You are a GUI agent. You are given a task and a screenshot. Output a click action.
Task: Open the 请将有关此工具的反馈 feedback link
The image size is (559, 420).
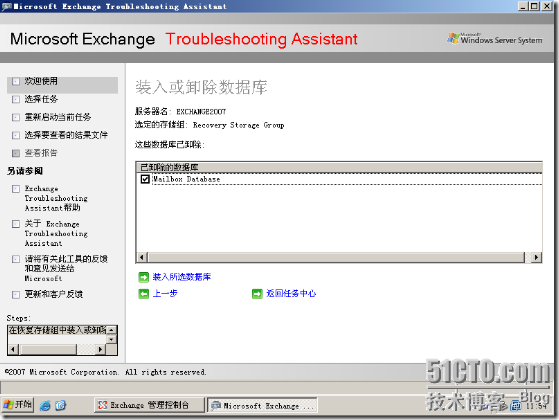[66, 268]
